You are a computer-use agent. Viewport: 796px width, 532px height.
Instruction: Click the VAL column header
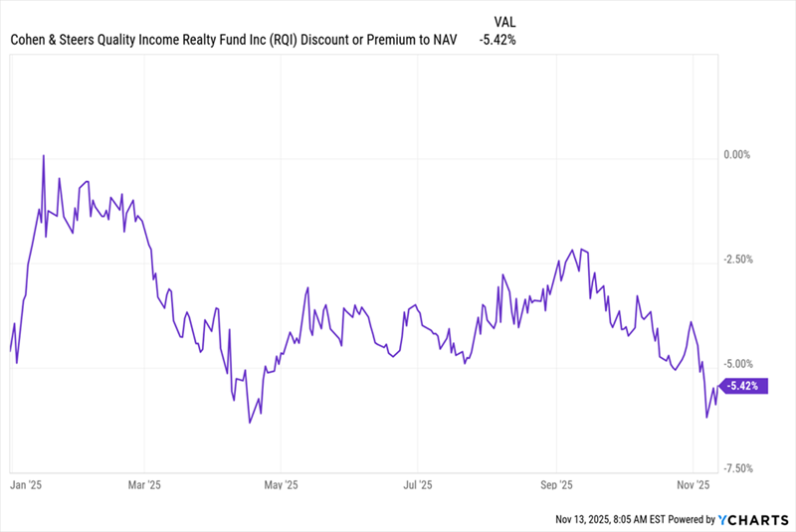tap(505, 21)
